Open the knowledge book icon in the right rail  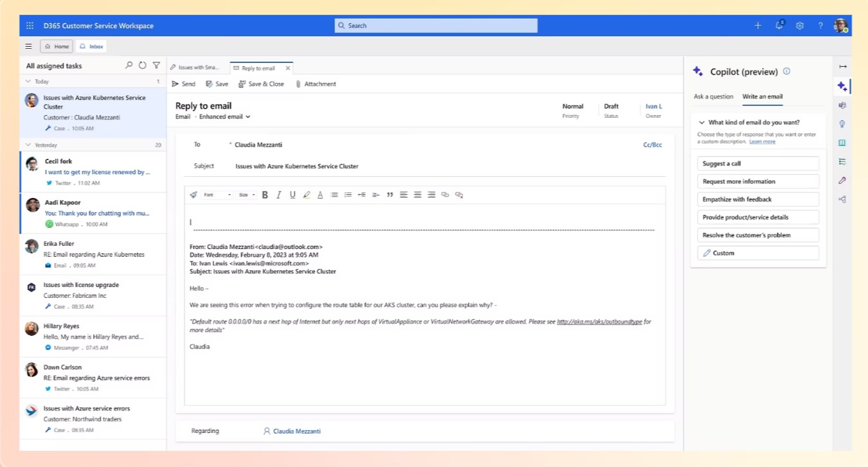click(x=842, y=143)
